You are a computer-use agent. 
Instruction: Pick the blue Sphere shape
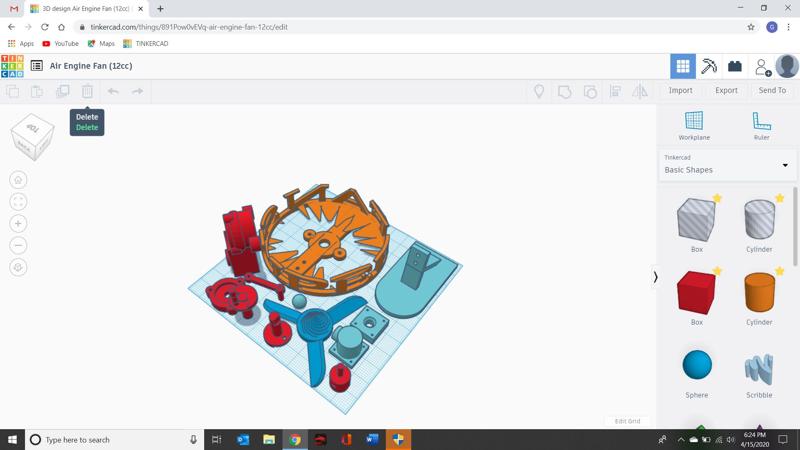point(696,365)
